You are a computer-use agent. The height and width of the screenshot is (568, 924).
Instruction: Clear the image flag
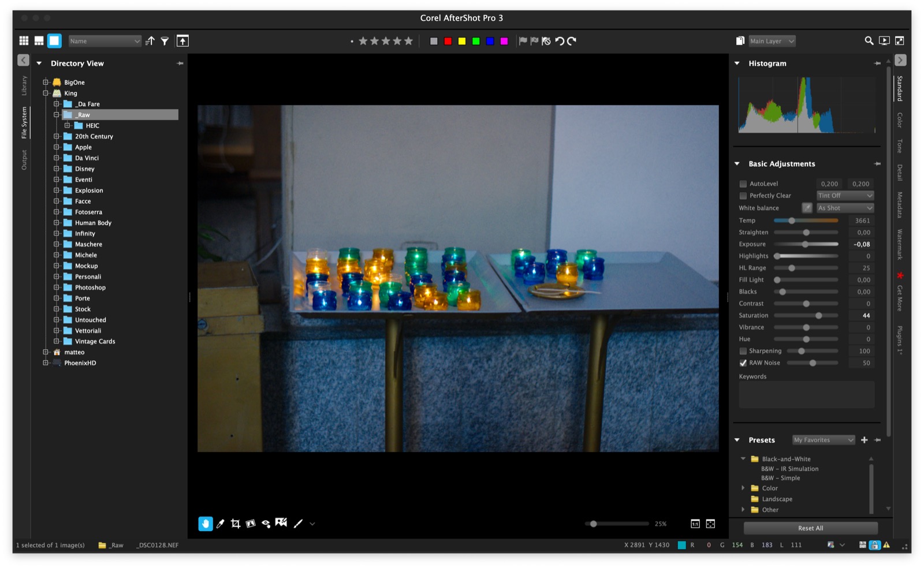click(546, 41)
